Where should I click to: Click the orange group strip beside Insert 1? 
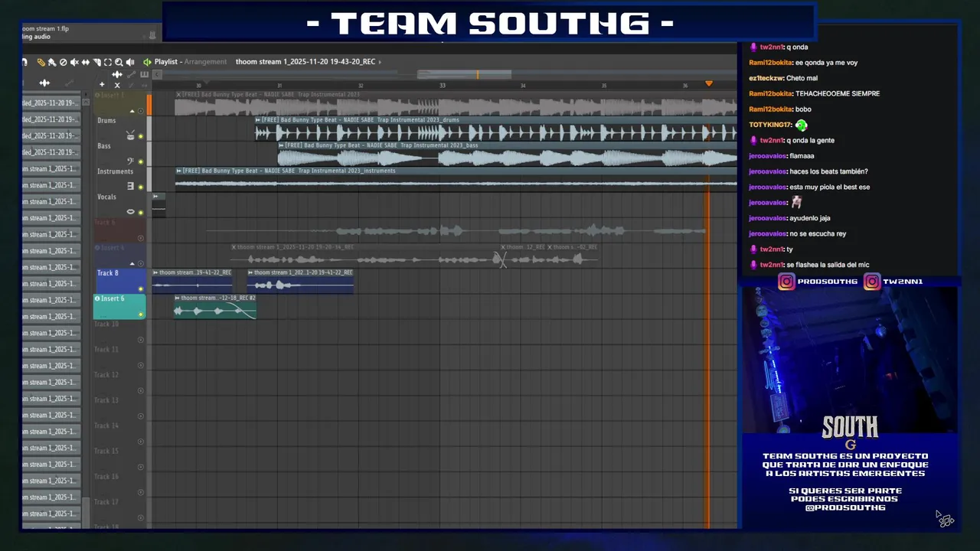(149, 105)
